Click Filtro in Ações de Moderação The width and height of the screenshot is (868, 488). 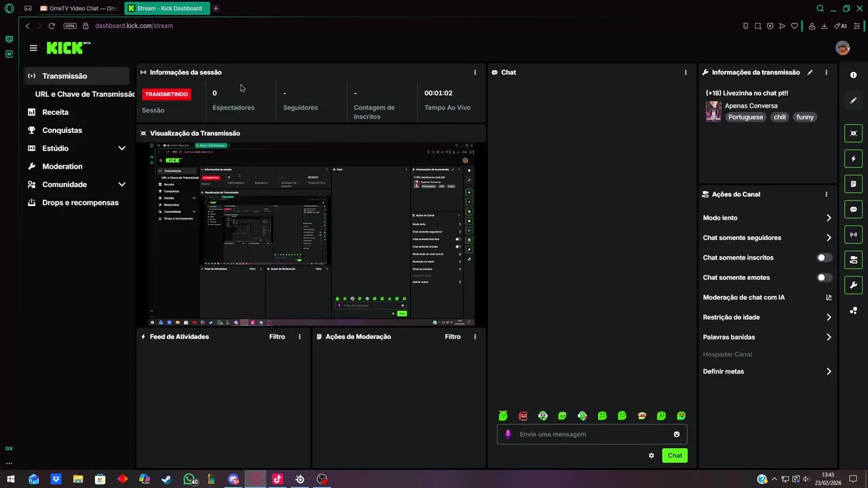452,337
